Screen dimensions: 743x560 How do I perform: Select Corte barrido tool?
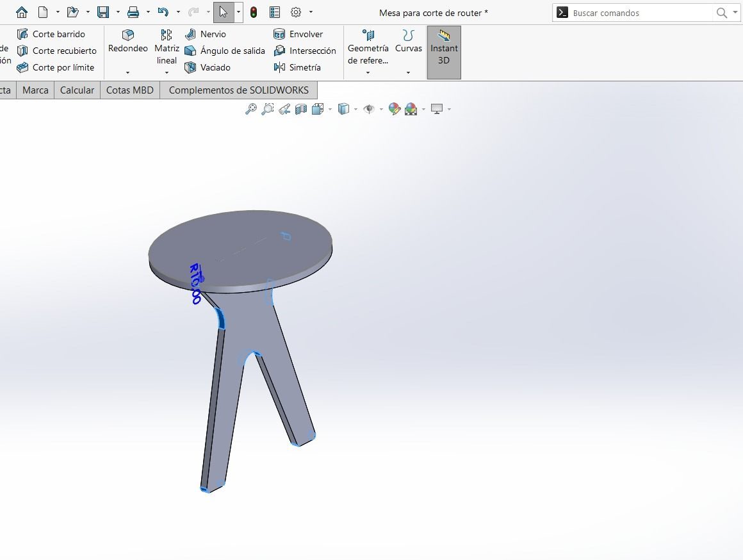click(x=51, y=34)
